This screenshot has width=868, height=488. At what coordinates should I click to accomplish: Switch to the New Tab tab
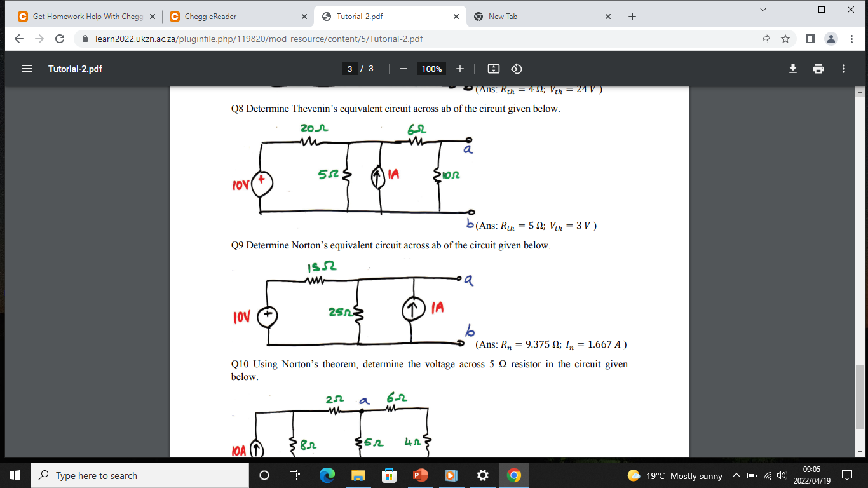point(542,17)
